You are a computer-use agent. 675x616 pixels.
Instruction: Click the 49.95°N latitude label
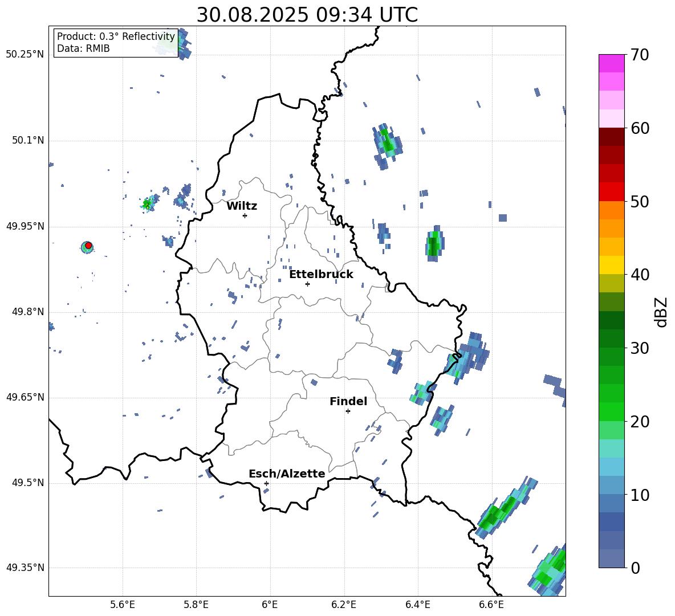click(x=25, y=226)
